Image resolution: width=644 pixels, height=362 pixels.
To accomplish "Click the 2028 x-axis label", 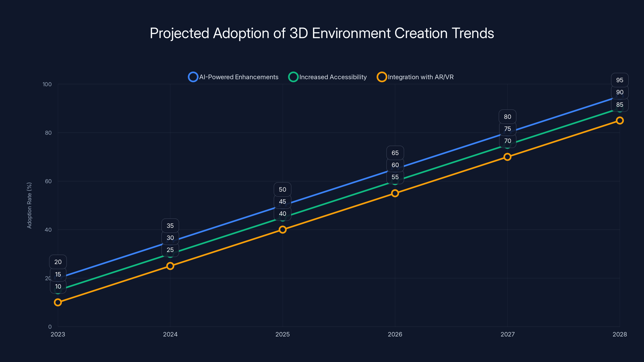I will click(x=620, y=334).
